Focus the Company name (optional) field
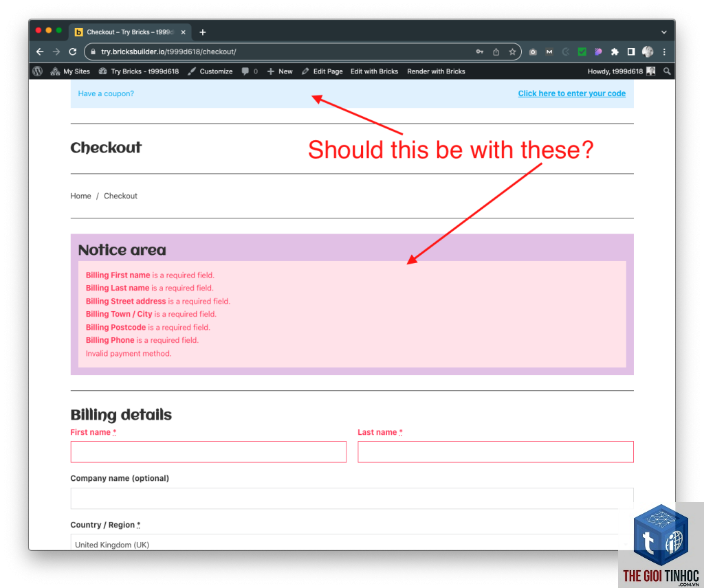 [x=352, y=498]
